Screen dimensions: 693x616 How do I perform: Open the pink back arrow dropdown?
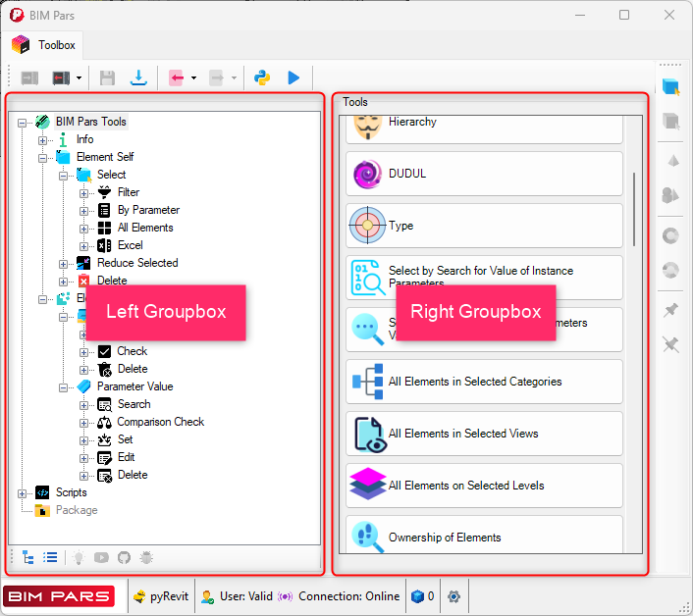[x=193, y=77]
